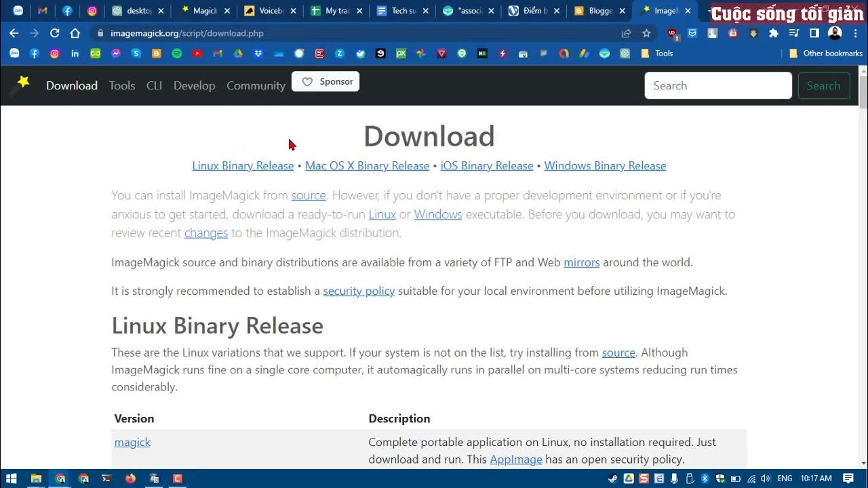
Task: Open the source link in first paragraph
Action: (x=309, y=195)
